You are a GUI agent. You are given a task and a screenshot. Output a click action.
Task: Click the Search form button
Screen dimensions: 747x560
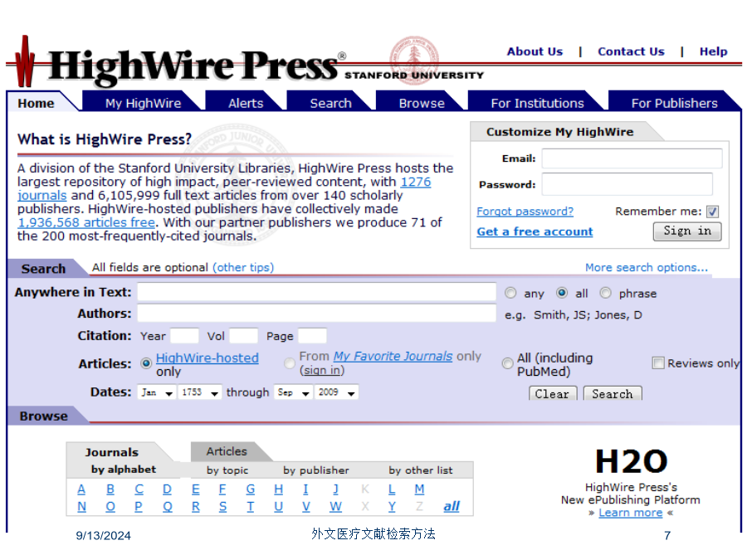coord(613,394)
